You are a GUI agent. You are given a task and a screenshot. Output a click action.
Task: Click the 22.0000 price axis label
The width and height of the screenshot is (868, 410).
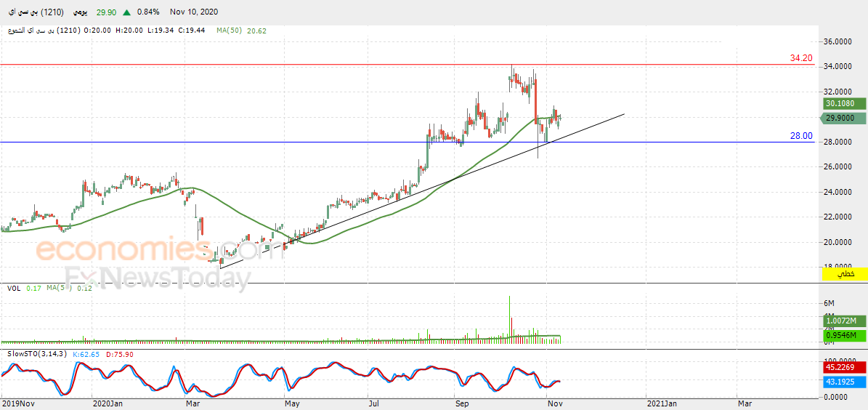[x=837, y=217]
